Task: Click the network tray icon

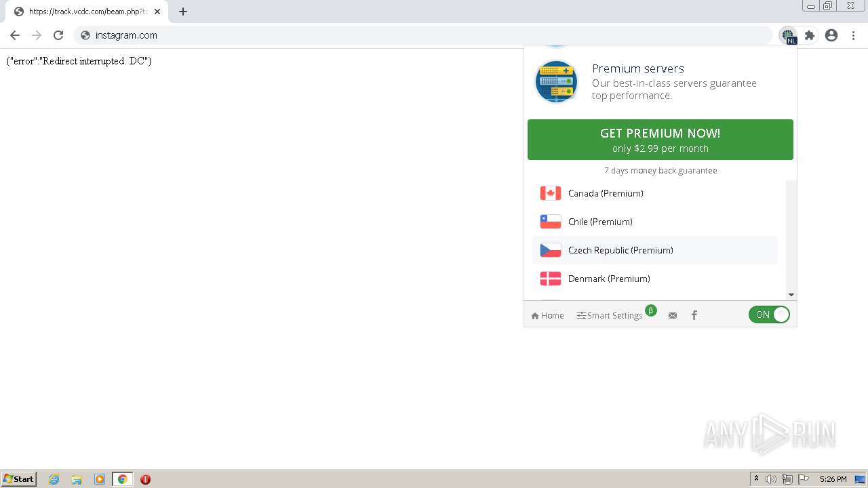Action: 787,479
